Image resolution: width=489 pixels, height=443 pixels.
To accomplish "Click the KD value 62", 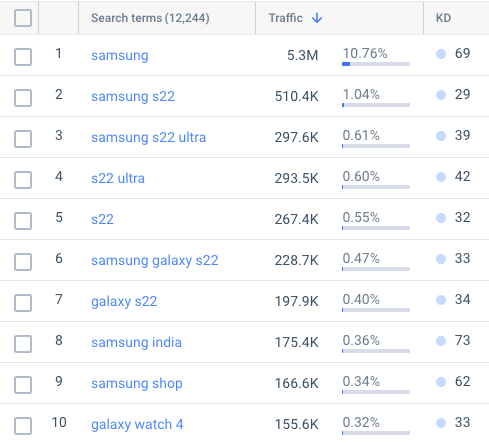I will [x=463, y=381].
